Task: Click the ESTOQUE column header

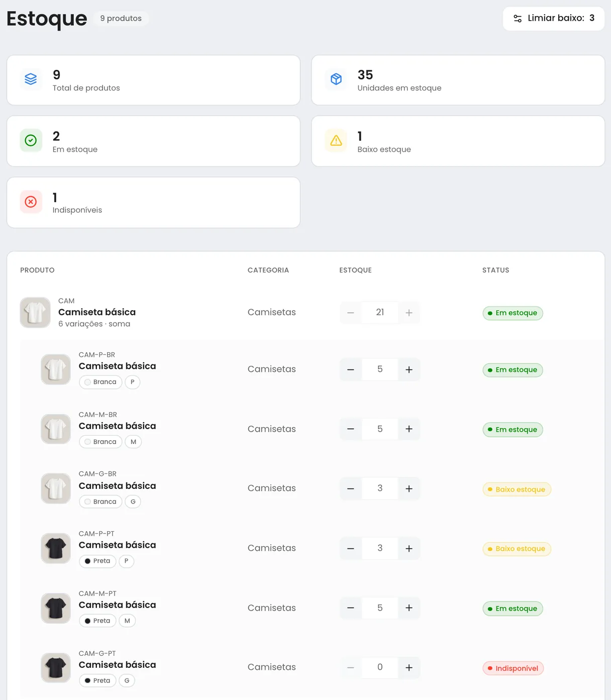Action: coord(356,270)
